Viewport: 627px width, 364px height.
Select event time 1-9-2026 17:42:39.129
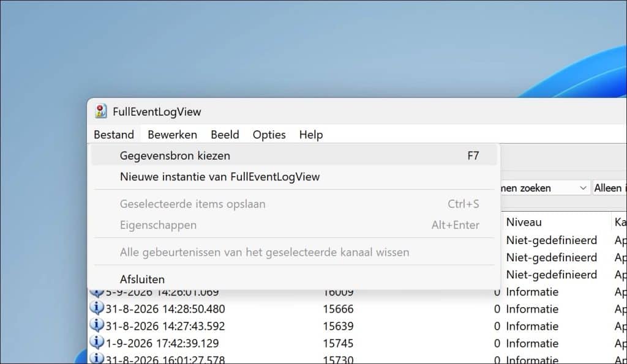pyautogui.click(x=162, y=343)
